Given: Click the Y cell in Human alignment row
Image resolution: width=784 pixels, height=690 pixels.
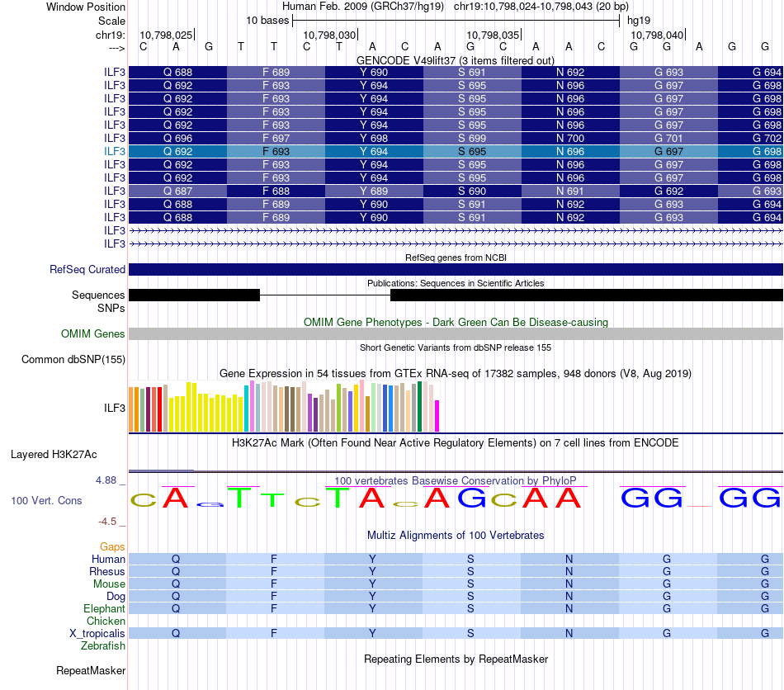Looking at the screenshot, I should click(372, 559).
